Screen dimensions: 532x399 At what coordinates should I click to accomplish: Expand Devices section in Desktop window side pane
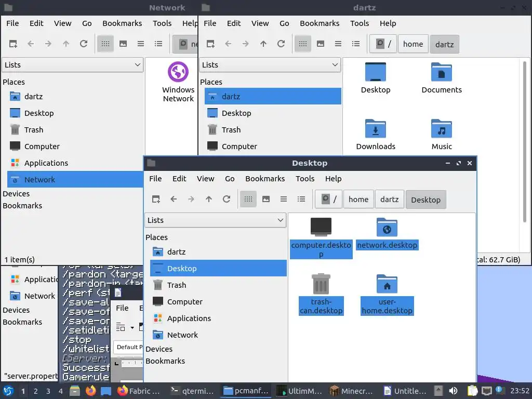pyautogui.click(x=159, y=349)
